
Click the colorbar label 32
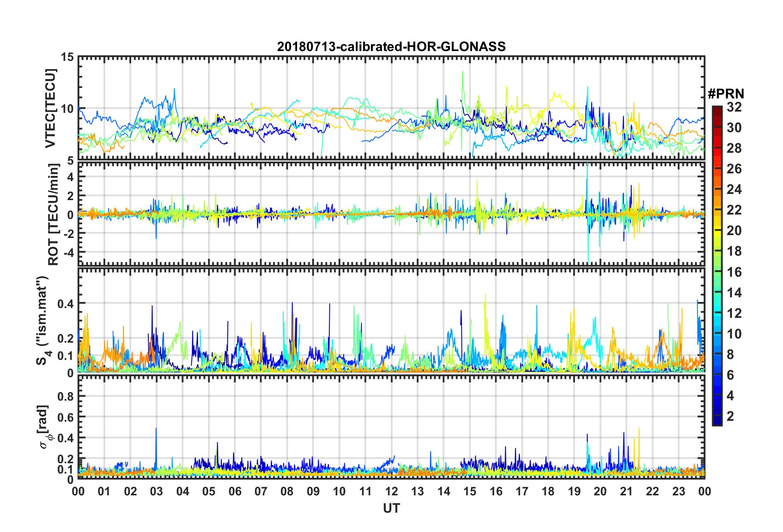tap(734, 107)
